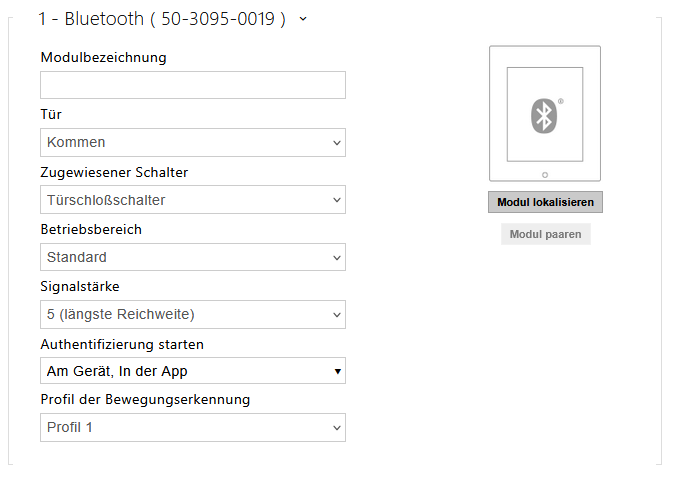This screenshot has height=479, width=676.
Task: Expand the Betriebsbereich Standard dropdown
Action: click(x=193, y=257)
